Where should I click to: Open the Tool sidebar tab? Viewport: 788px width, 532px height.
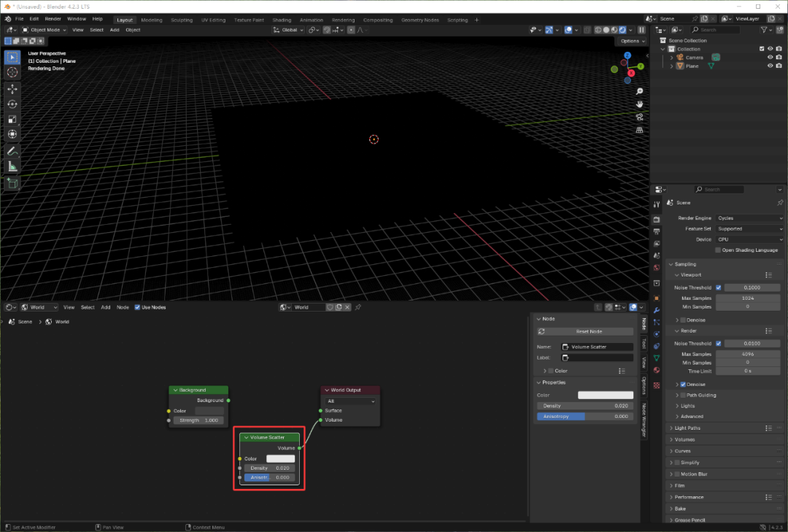click(x=644, y=344)
